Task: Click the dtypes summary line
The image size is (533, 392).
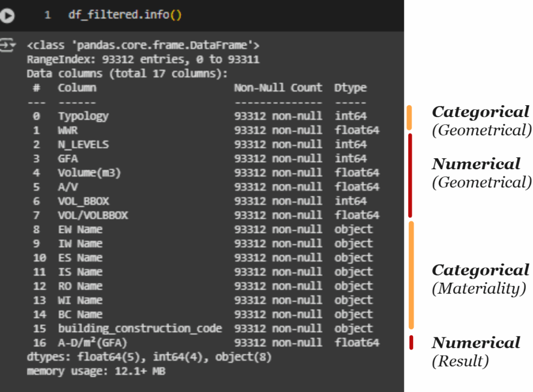Action: [149, 357]
